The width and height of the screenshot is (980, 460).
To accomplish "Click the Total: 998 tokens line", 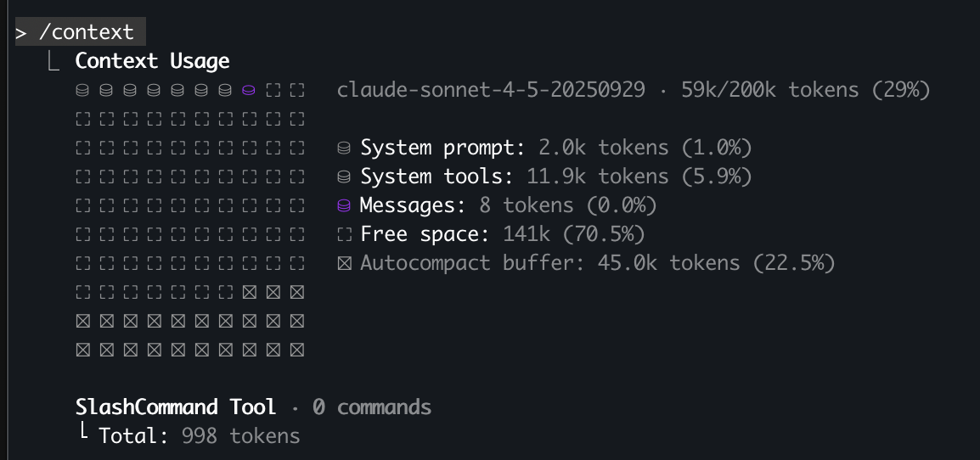I will point(199,436).
